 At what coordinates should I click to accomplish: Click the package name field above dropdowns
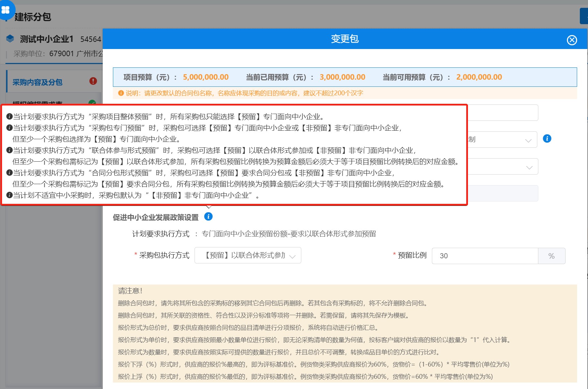(502, 113)
